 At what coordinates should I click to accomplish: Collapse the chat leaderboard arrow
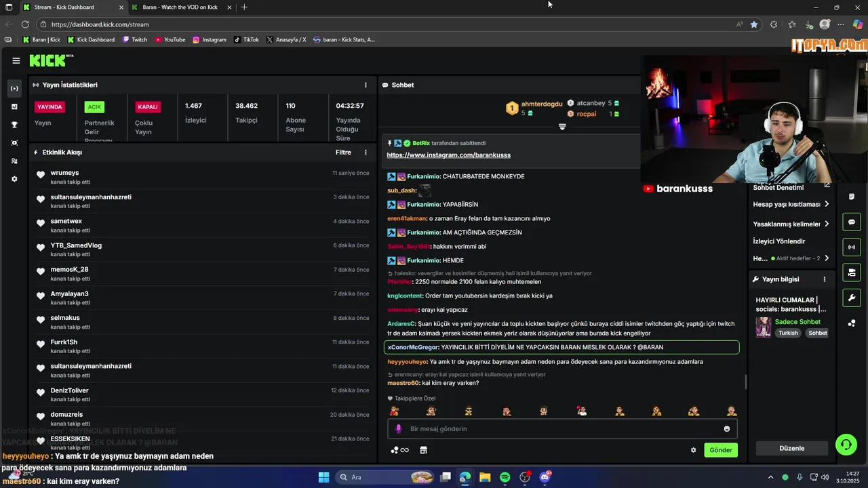562,127
